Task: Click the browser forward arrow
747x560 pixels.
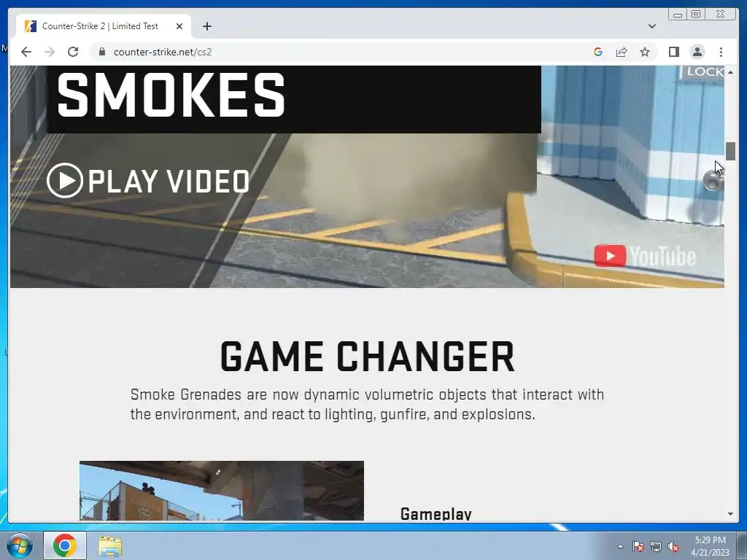Action: (50, 52)
